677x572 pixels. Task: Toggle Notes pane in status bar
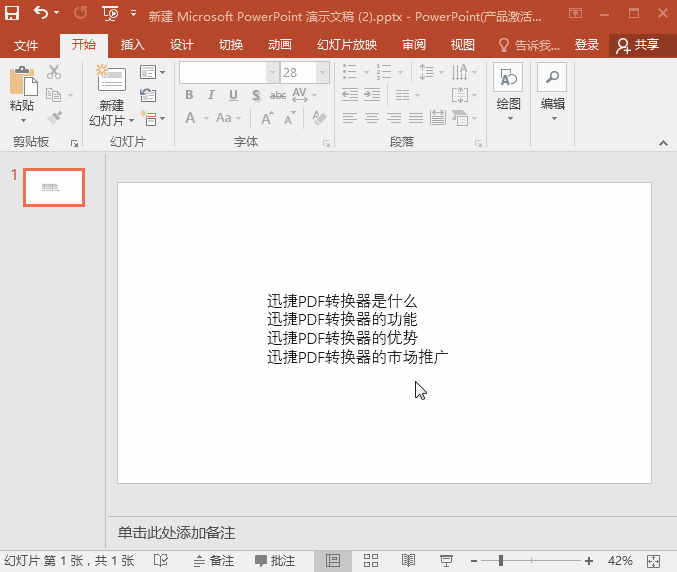(x=213, y=561)
